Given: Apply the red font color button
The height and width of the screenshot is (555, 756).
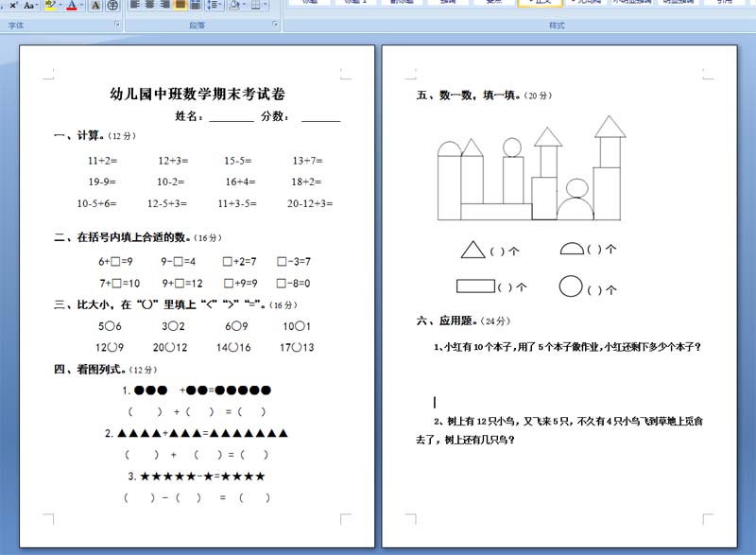Looking at the screenshot, I should point(72,5).
